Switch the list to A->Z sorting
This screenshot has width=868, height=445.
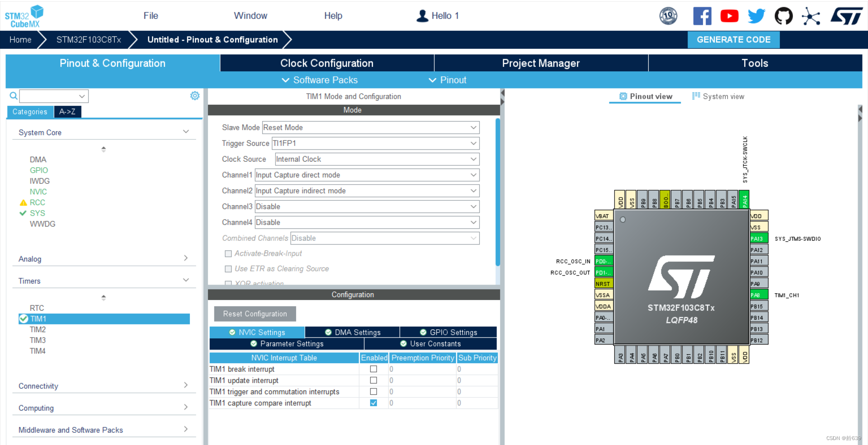coord(67,112)
